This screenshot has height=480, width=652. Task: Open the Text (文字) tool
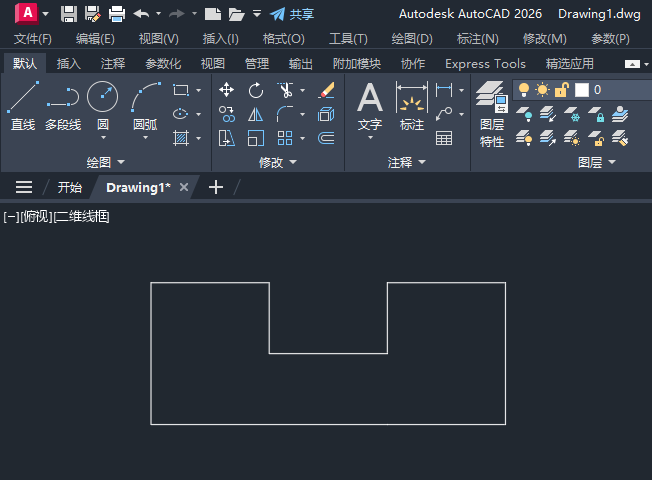click(x=370, y=106)
